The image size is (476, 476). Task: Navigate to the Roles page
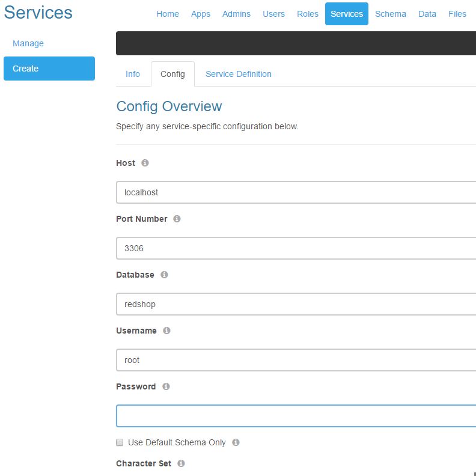click(x=307, y=14)
